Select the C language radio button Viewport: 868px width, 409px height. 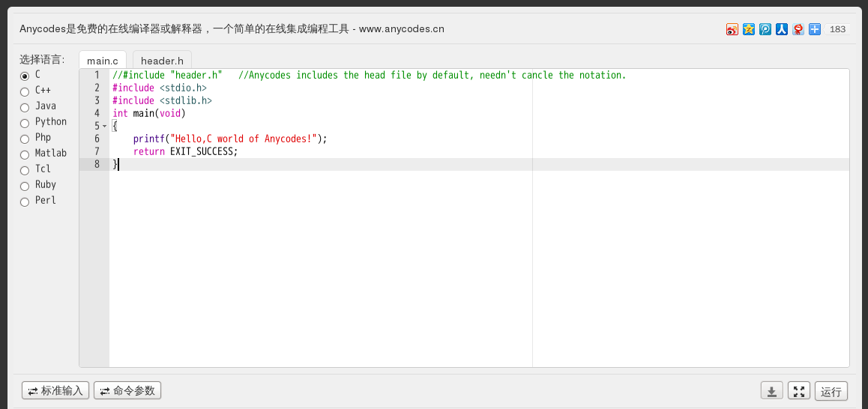pyautogui.click(x=24, y=76)
